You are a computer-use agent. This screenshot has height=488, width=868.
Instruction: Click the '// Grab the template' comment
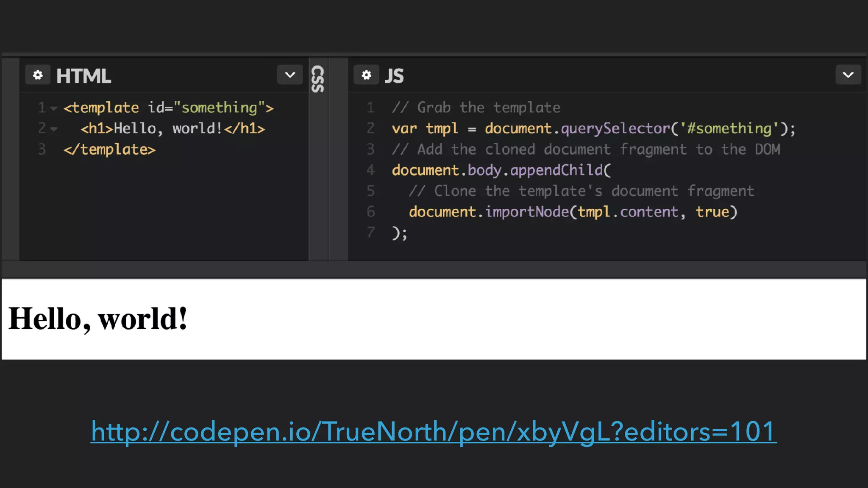[476, 108]
